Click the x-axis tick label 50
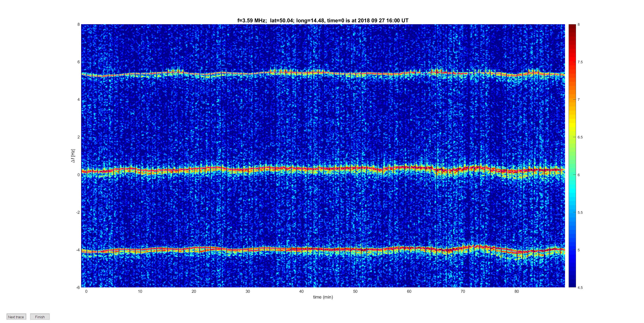 355,291
